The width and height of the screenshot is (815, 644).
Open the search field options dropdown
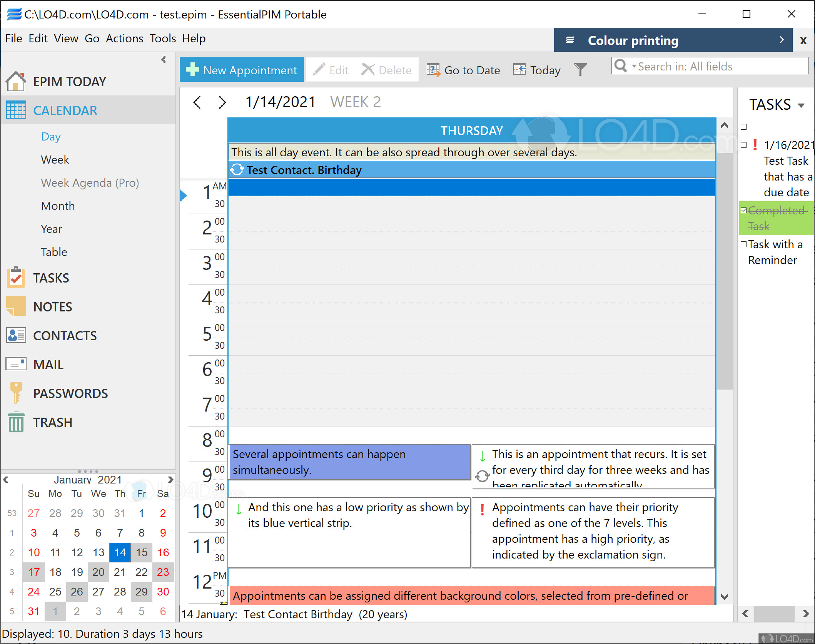point(634,66)
